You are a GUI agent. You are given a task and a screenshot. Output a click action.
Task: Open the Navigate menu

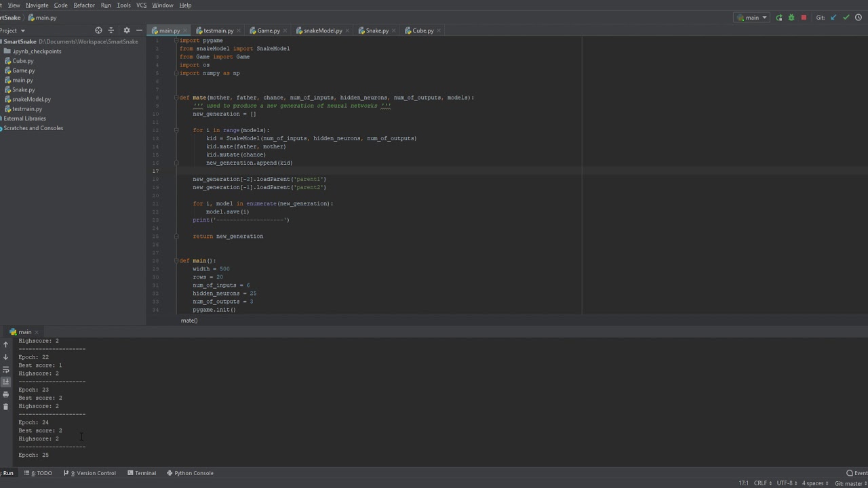[37, 5]
